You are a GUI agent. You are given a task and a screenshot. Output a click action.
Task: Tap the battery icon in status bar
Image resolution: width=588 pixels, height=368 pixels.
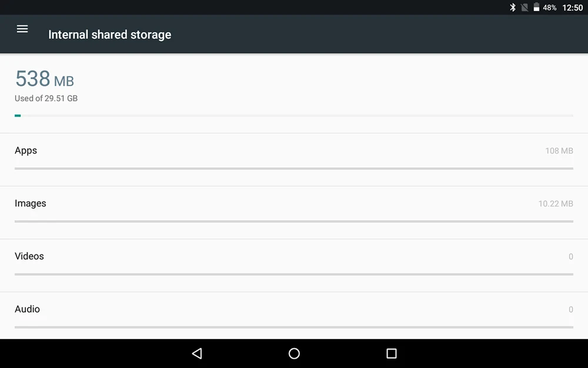pyautogui.click(x=537, y=8)
